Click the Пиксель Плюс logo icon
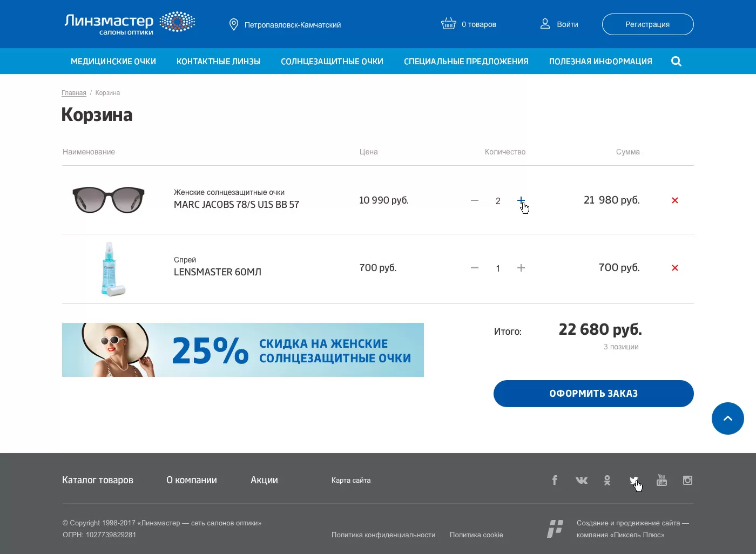The height and width of the screenshot is (554, 756). point(555,529)
